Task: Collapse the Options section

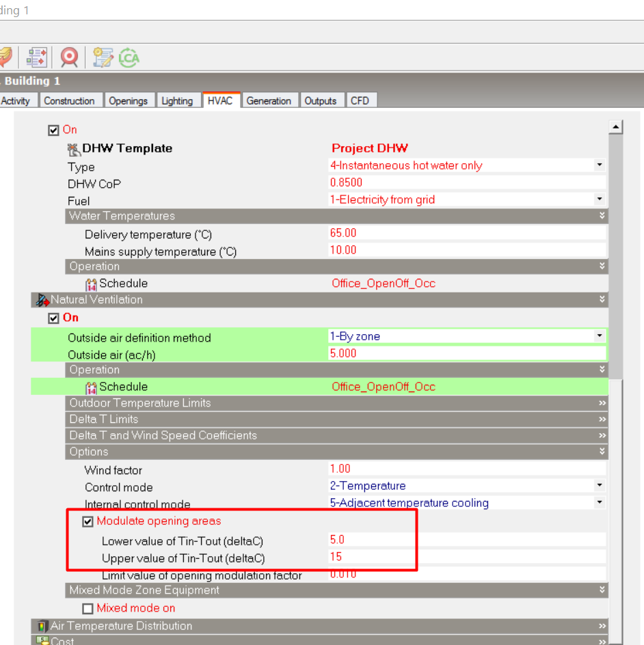Action: 602,452
